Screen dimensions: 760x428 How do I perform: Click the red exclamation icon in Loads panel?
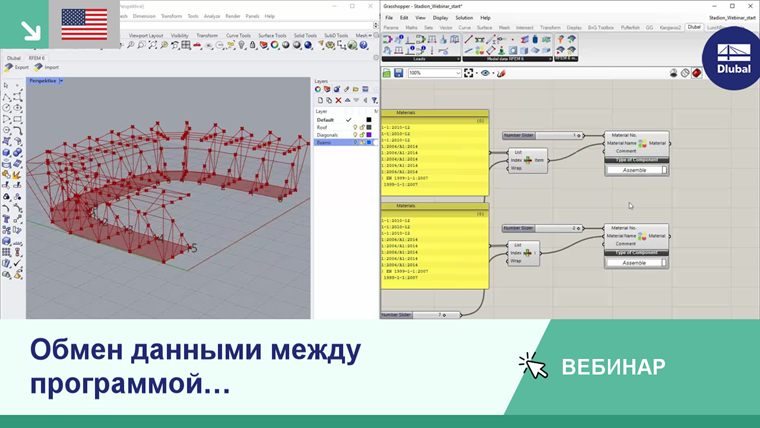(x=432, y=50)
